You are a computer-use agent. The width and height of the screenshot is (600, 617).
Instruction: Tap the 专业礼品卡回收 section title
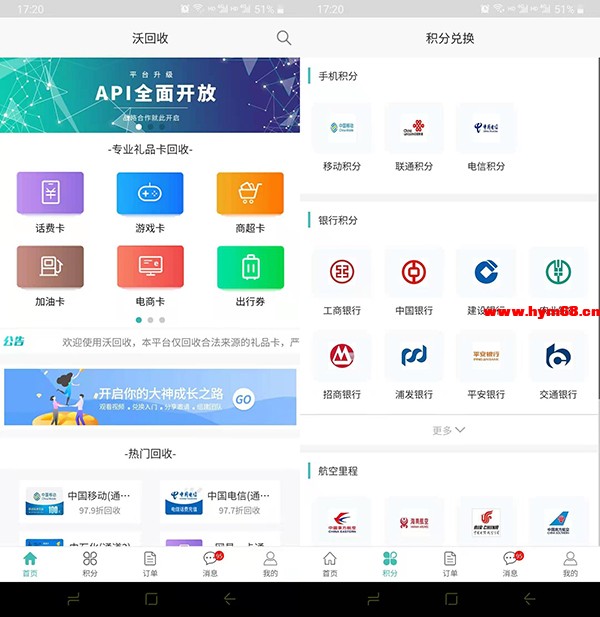(150, 150)
